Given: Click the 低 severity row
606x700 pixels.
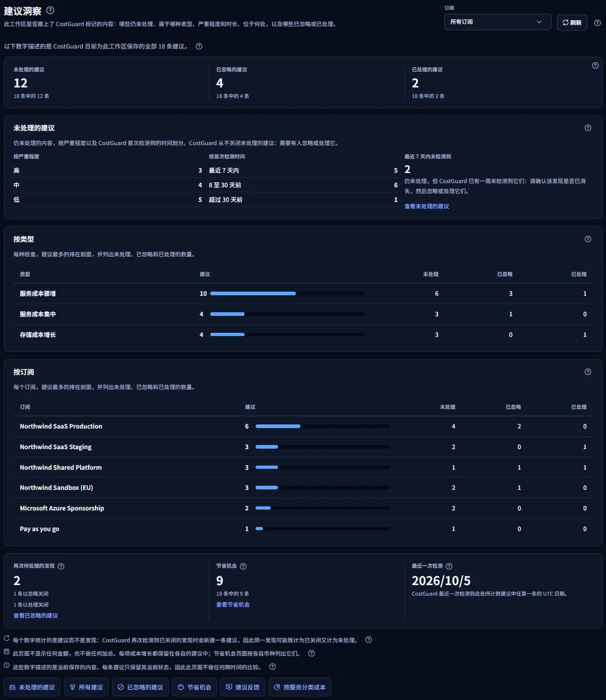Looking at the screenshot, I should pyautogui.click(x=108, y=200).
